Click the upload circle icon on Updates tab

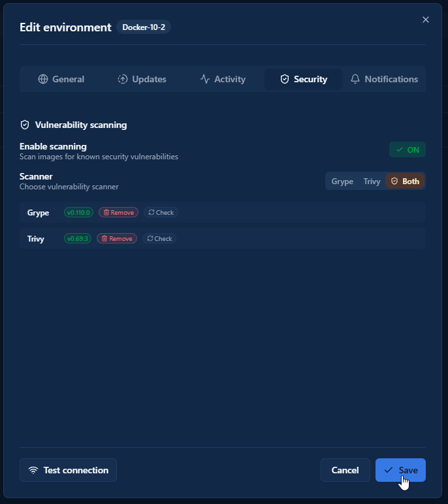[x=123, y=79]
